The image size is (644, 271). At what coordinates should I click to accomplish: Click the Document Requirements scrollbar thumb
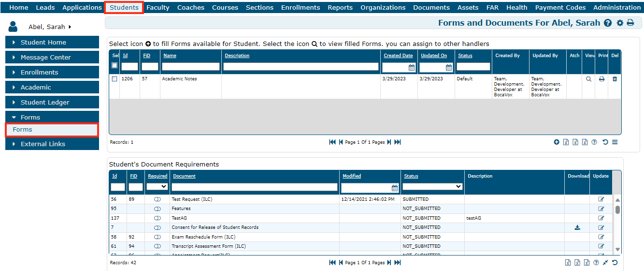coord(617,210)
